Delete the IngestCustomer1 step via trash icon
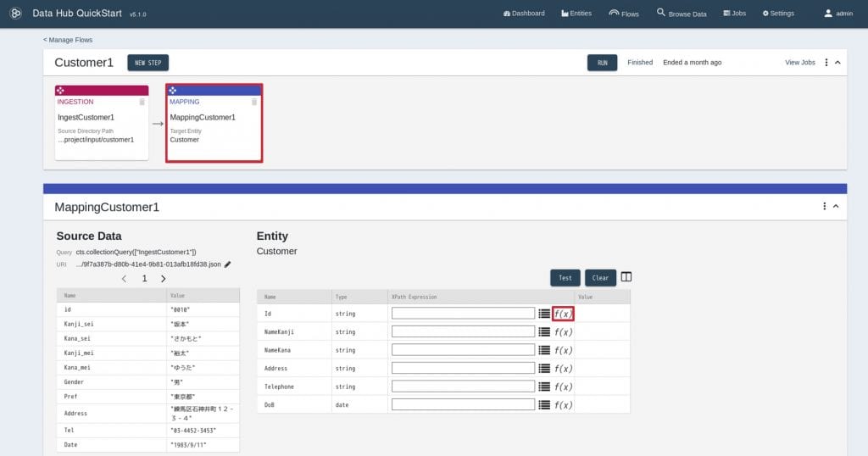Image resolution: width=868 pixels, height=456 pixels. coord(142,102)
